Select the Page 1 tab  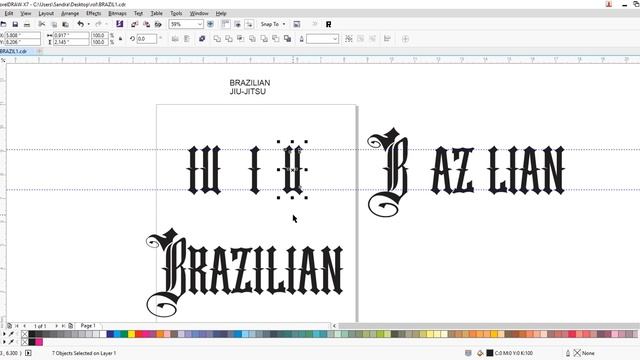(88, 326)
